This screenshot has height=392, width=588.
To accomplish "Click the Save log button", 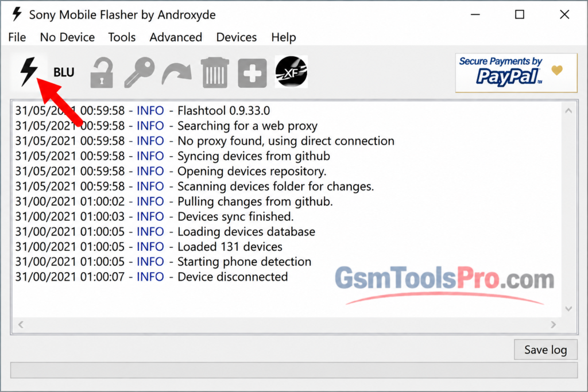I will click(546, 350).
